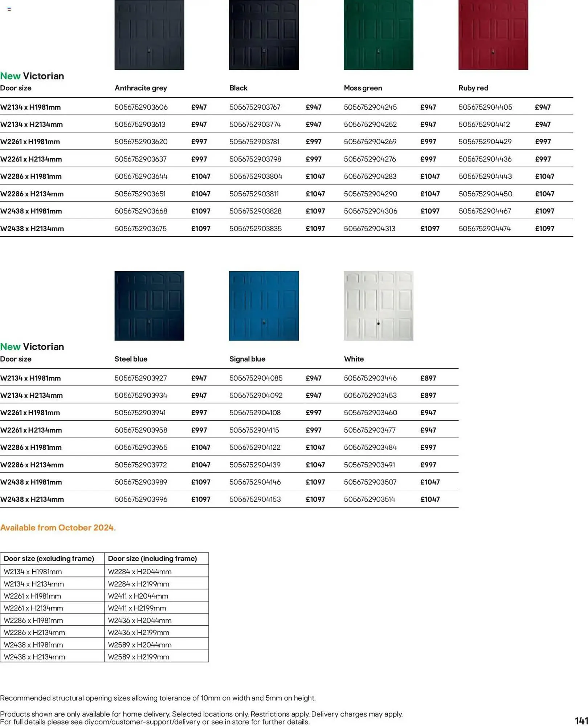The width and height of the screenshot is (588, 726).
Task: Click the White door thumbnail
Action: 379,306
